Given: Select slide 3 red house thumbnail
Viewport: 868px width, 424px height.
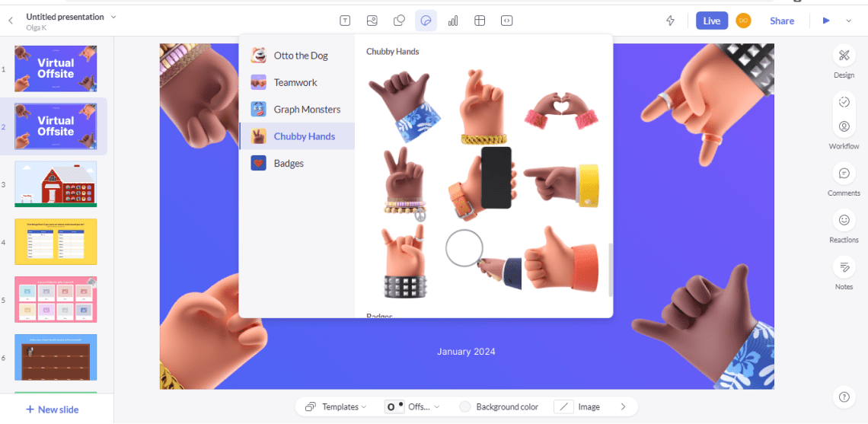Looking at the screenshot, I should pyautogui.click(x=56, y=183).
